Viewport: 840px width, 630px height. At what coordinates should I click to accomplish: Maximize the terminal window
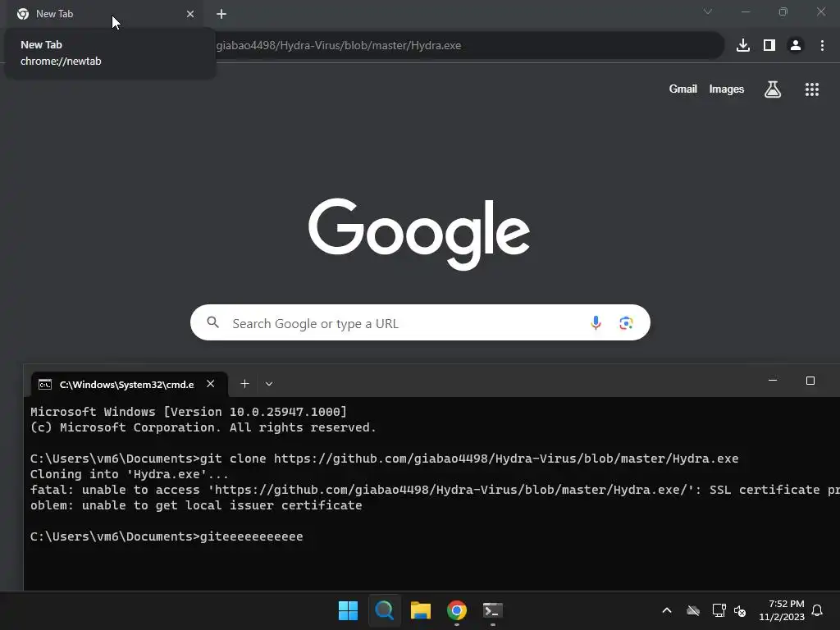point(810,381)
